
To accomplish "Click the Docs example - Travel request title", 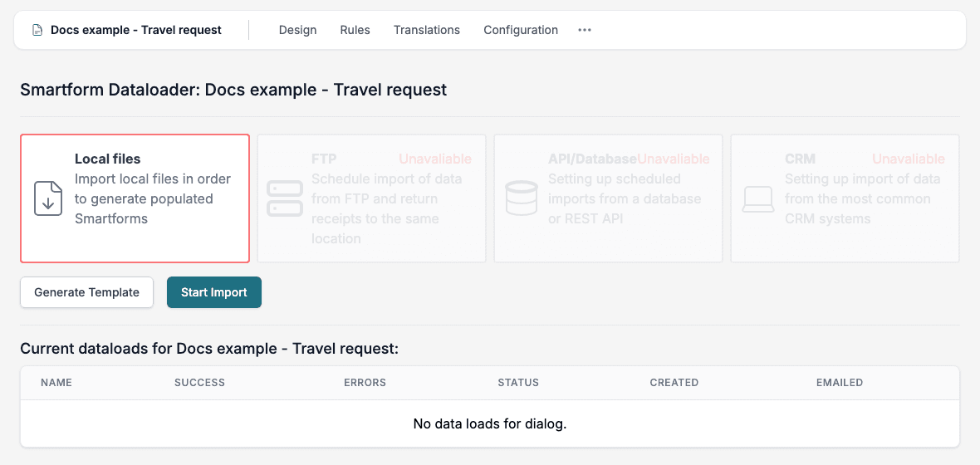I will point(135,30).
